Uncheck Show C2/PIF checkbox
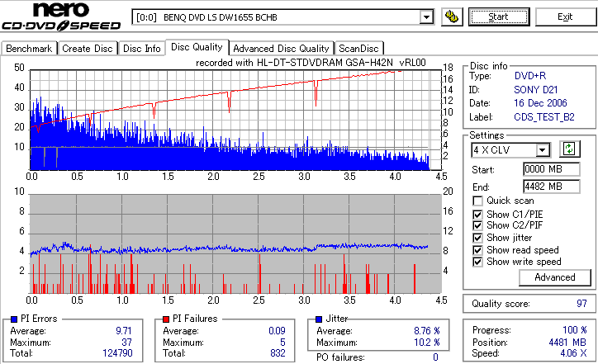Viewport: 598px width, 364px height. pyautogui.click(x=477, y=225)
